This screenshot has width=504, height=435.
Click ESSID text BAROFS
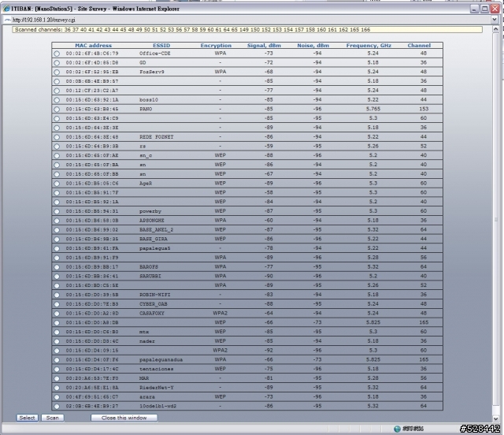click(x=149, y=266)
